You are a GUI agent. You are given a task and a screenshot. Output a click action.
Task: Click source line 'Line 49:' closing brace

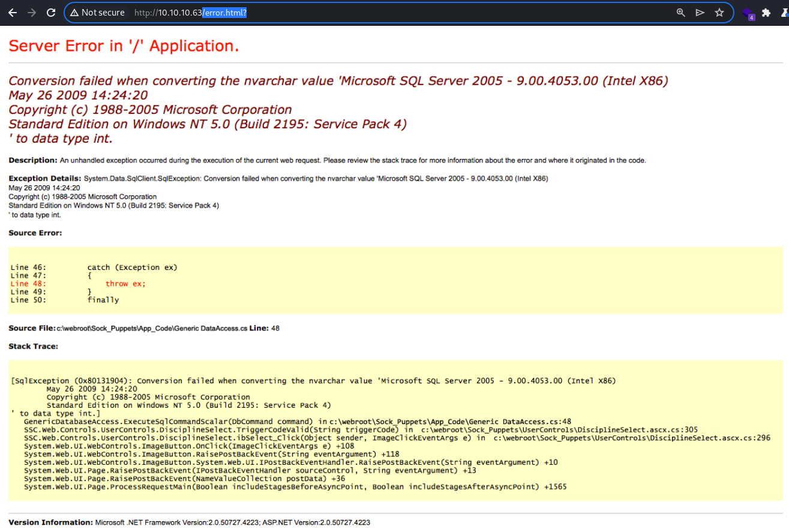(x=50, y=291)
